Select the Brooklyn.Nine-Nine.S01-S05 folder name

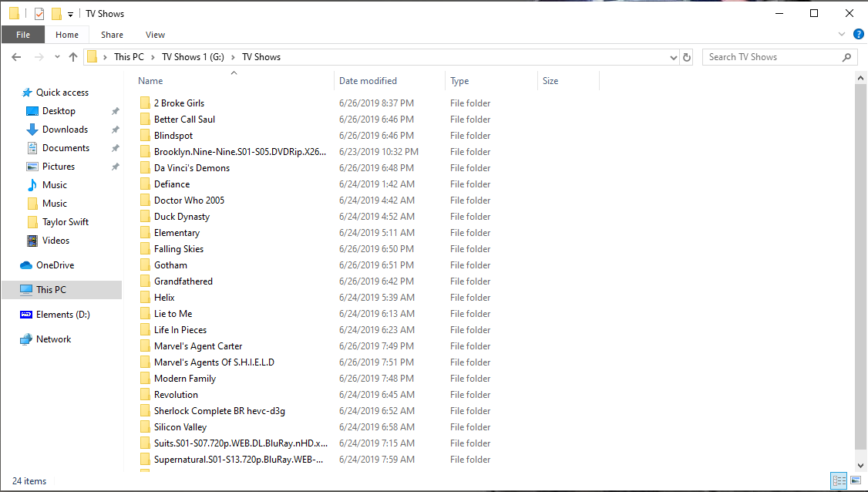click(241, 152)
